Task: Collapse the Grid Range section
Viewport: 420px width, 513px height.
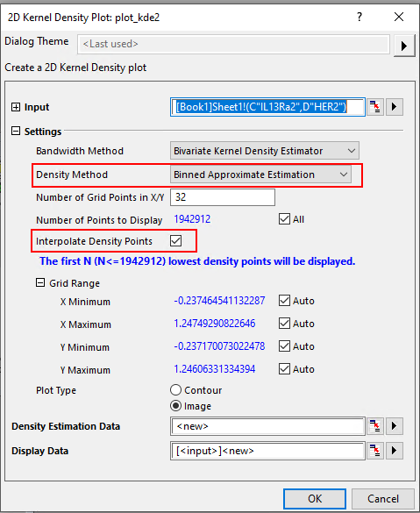Action: click(40, 282)
